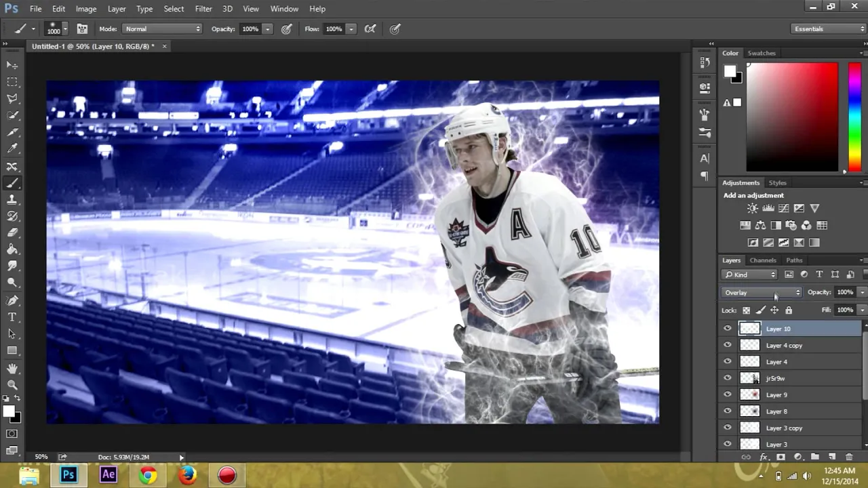Select the Clone Stamp tool
The height and width of the screenshot is (488, 868).
click(x=12, y=200)
